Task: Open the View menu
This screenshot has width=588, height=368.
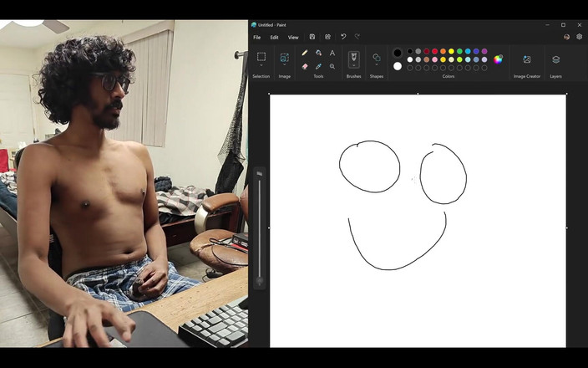Action: tap(293, 37)
